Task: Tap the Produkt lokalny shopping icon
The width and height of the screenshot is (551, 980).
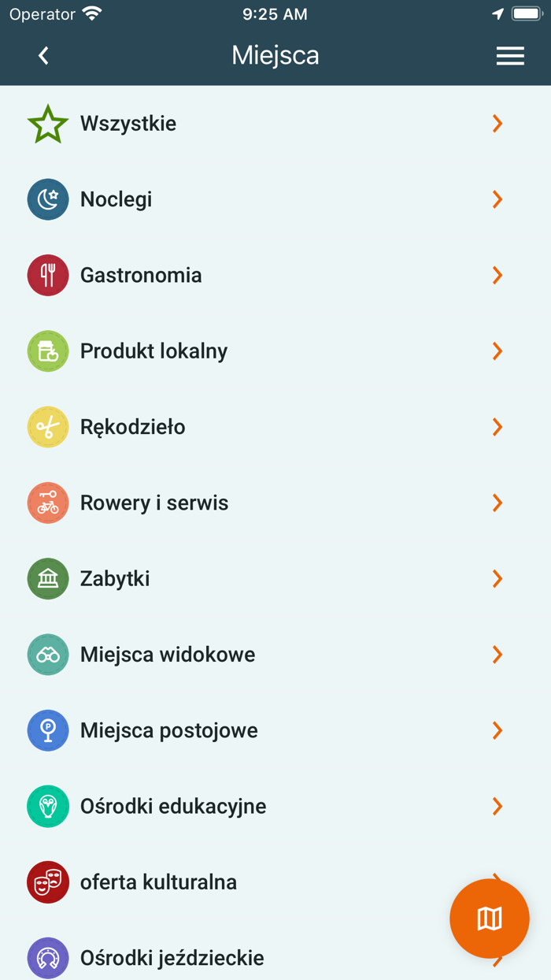Action: tap(47, 351)
